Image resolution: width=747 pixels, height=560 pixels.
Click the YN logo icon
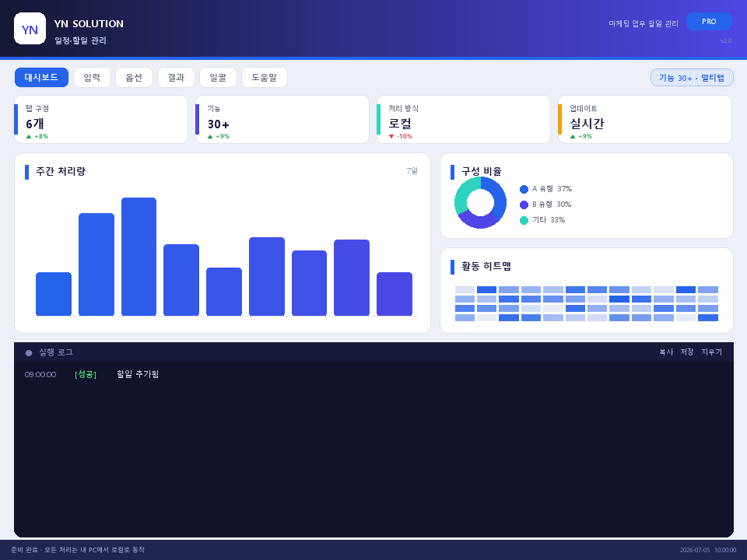pos(30,29)
